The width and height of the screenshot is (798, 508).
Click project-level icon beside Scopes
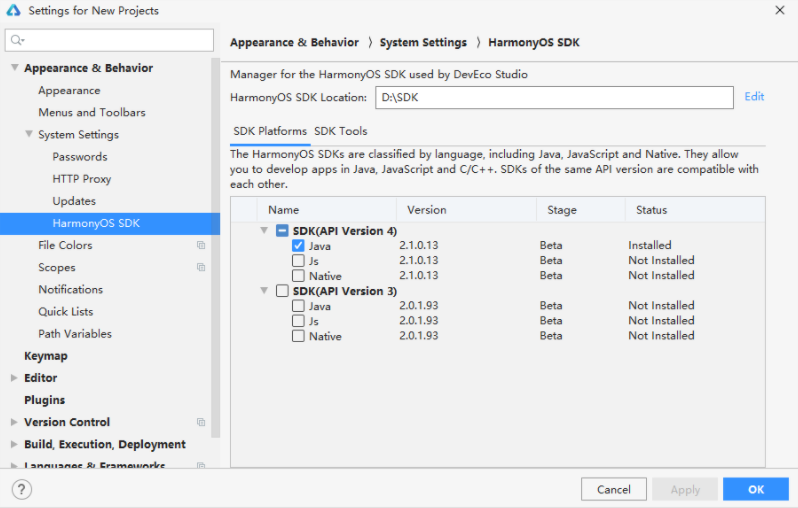(201, 267)
